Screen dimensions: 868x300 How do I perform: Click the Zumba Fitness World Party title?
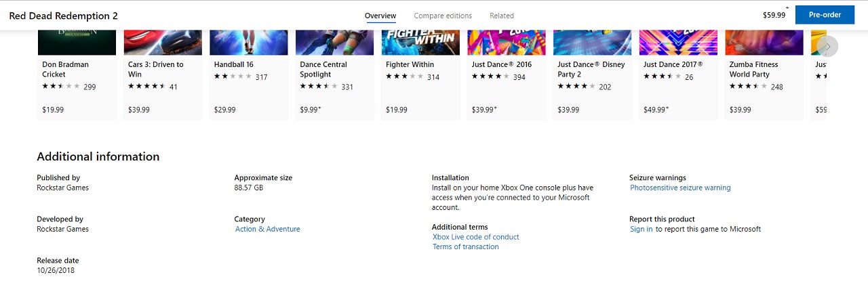point(753,69)
